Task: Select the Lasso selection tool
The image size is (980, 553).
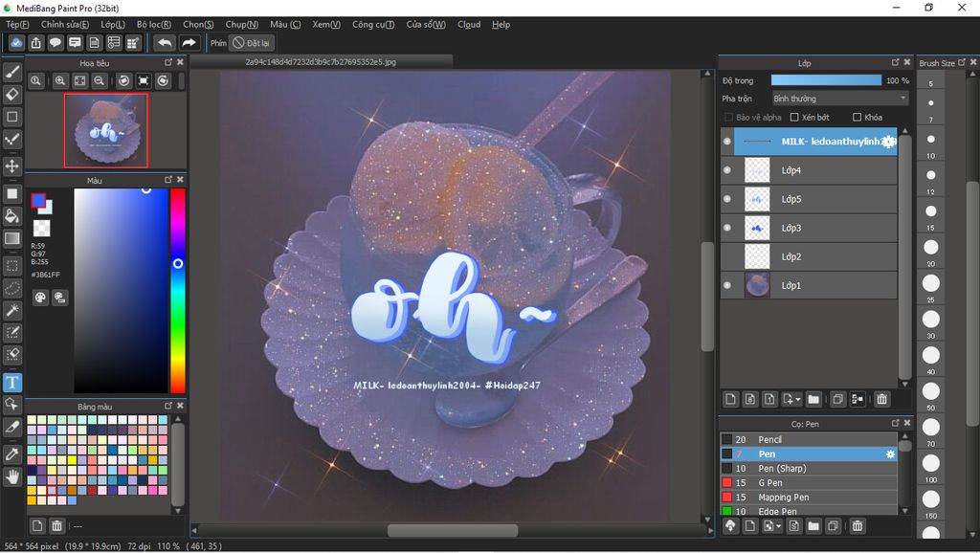Action: pos(11,288)
